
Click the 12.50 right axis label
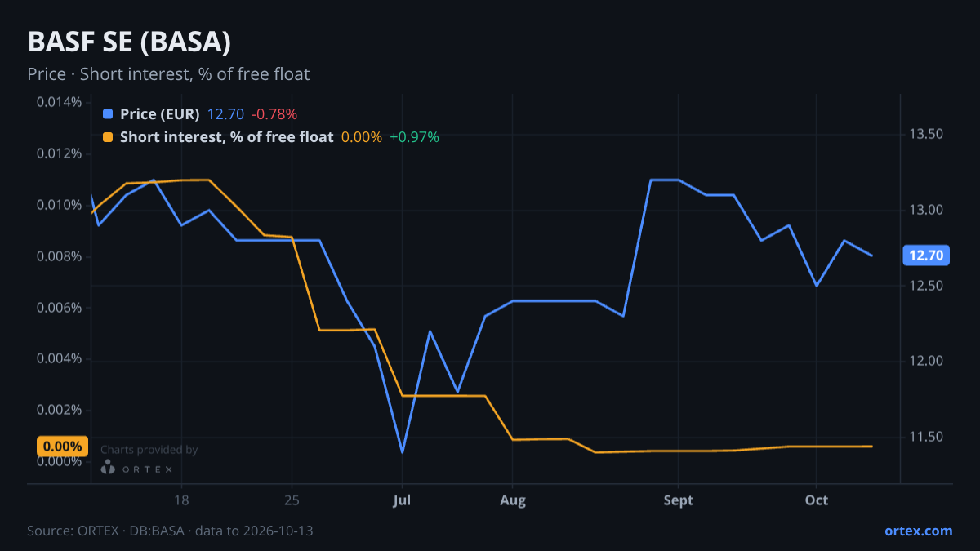(926, 286)
